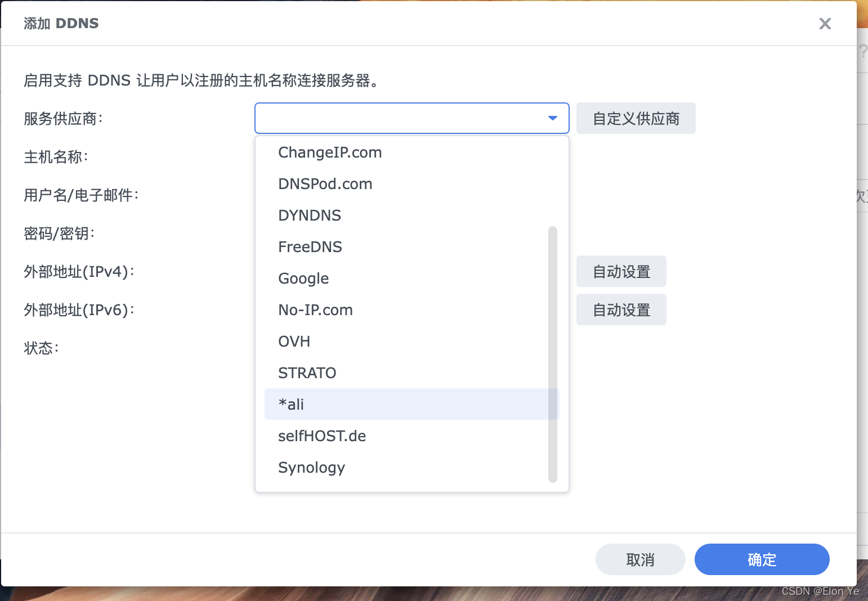
Task: Choose OVH as service provider
Action: click(294, 341)
